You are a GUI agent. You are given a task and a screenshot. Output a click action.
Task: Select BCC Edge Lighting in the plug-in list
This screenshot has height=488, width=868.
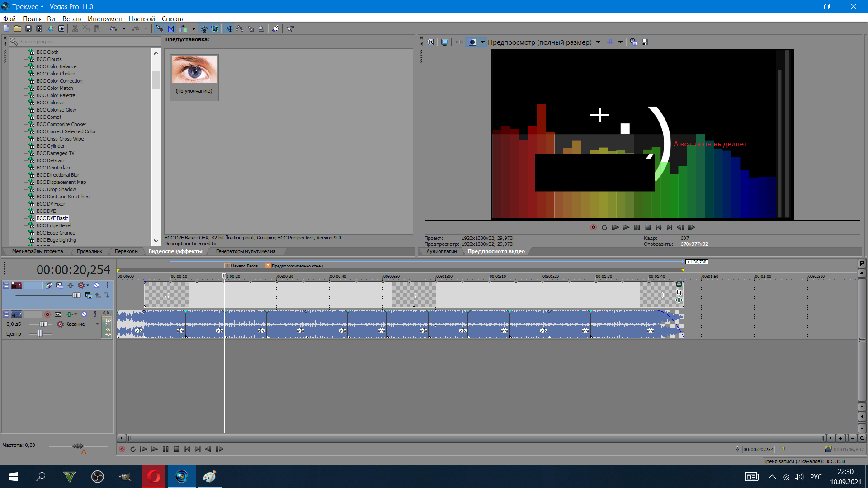(56, 240)
